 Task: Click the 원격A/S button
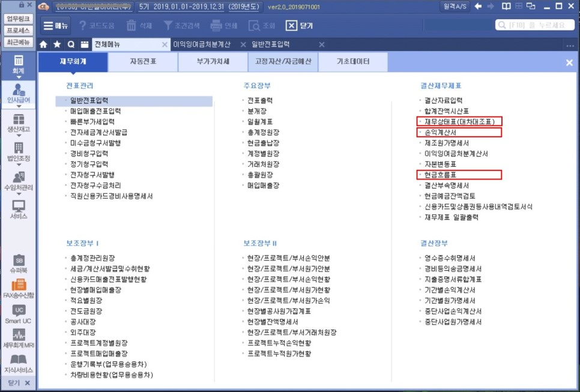click(455, 6)
